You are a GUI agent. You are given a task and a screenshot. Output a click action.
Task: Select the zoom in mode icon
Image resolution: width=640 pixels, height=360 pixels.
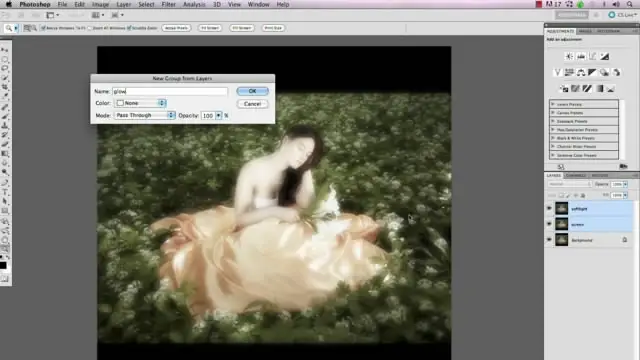click(x=27, y=28)
